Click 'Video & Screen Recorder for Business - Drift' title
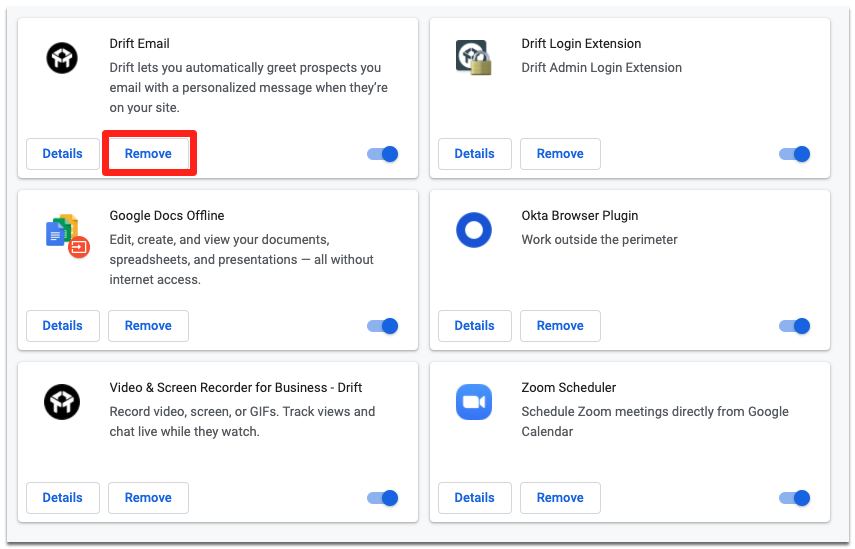This screenshot has width=855, height=549. [x=236, y=388]
